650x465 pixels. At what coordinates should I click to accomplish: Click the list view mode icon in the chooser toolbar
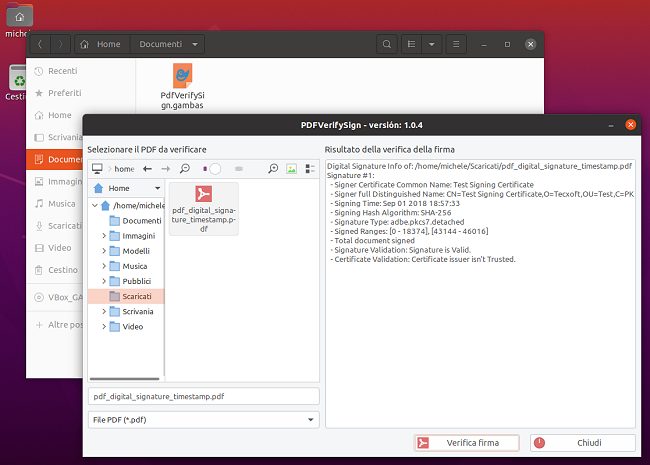point(310,169)
